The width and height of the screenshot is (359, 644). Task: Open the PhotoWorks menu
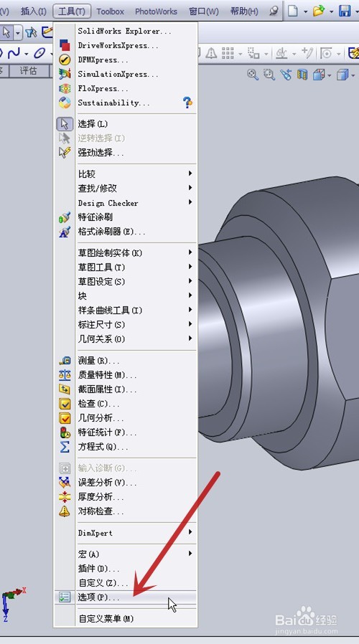click(x=156, y=11)
